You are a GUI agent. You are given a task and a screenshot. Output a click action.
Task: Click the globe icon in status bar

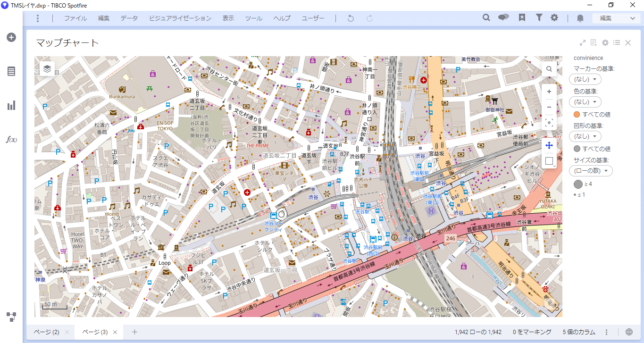[629, 332]
